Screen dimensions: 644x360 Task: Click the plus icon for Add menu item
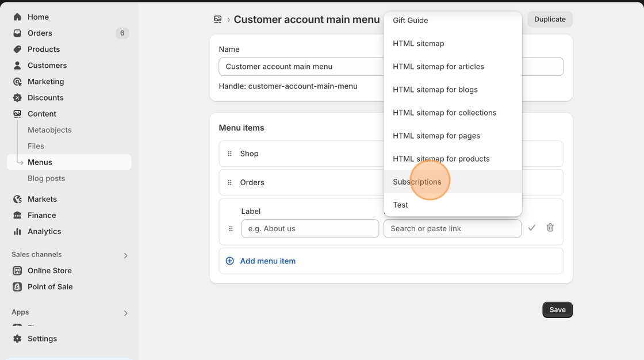(229, 261)
